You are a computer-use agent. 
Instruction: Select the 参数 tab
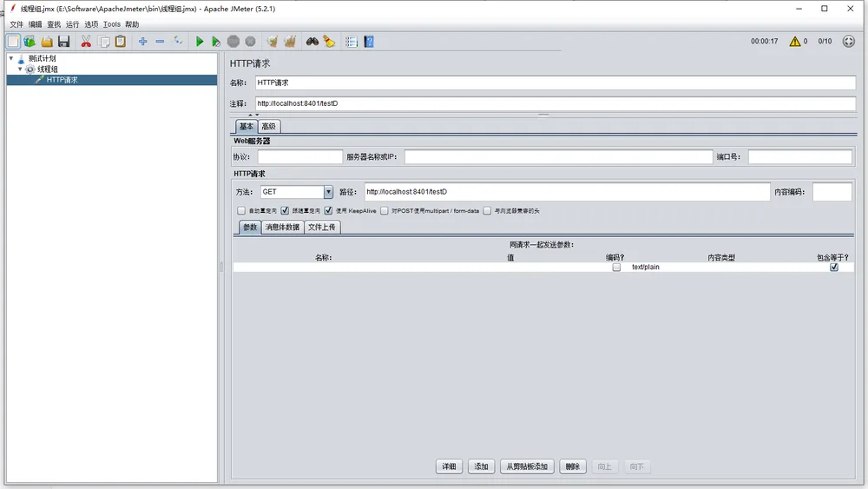click(250, 227)
